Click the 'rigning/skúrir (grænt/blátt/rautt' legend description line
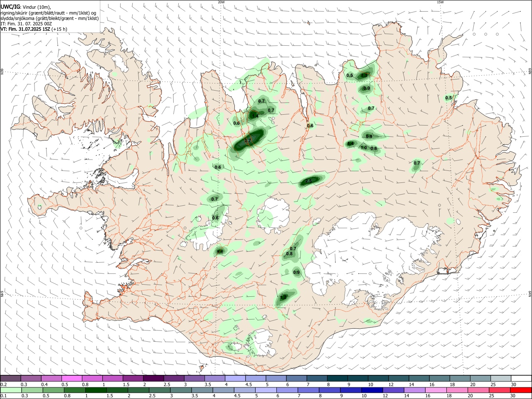 point(47,13)
